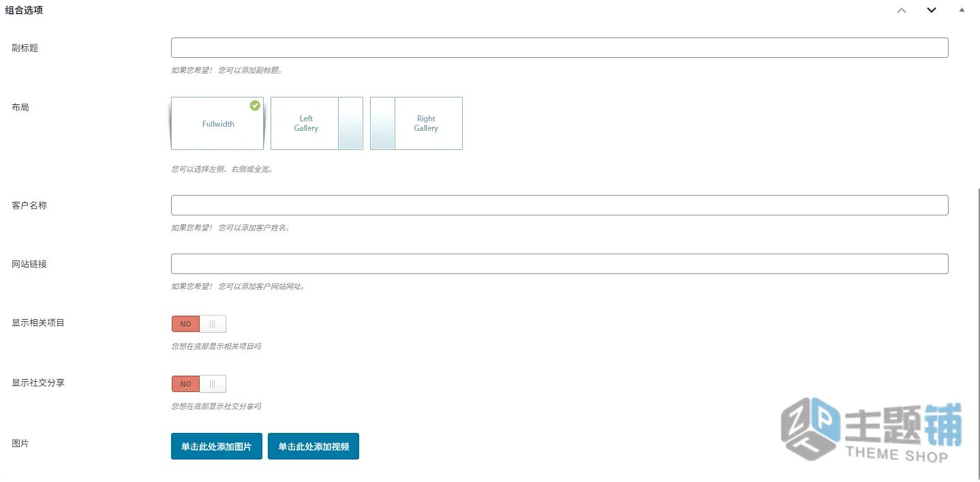Toggle the 显示相关项目 switch
The height and width of the screenshot is (482, 980).
198,324
